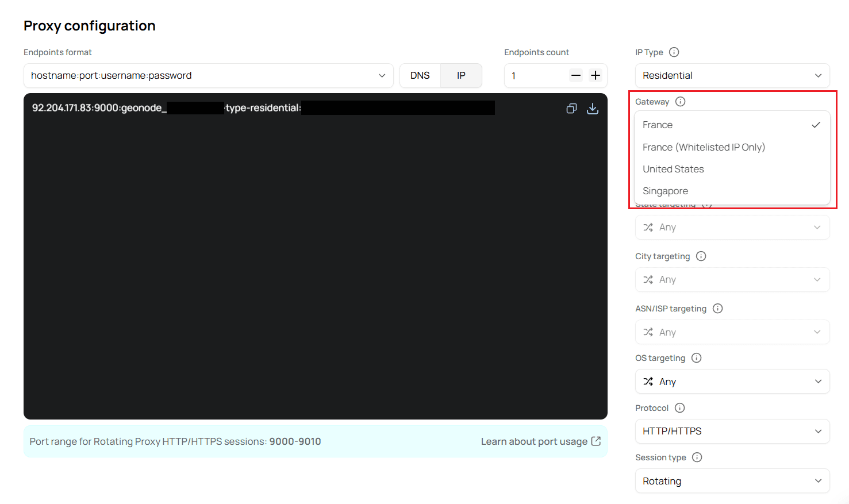The width and height of the screenshot is (849, 504).
Task: Choose United States gateway
Action: [x=732, y=169]
